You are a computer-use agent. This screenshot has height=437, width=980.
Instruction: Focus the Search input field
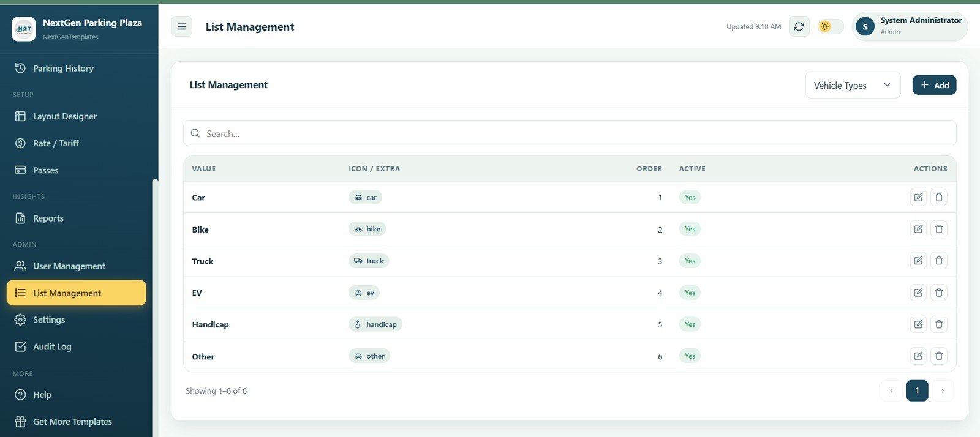[x=570, y=133]
